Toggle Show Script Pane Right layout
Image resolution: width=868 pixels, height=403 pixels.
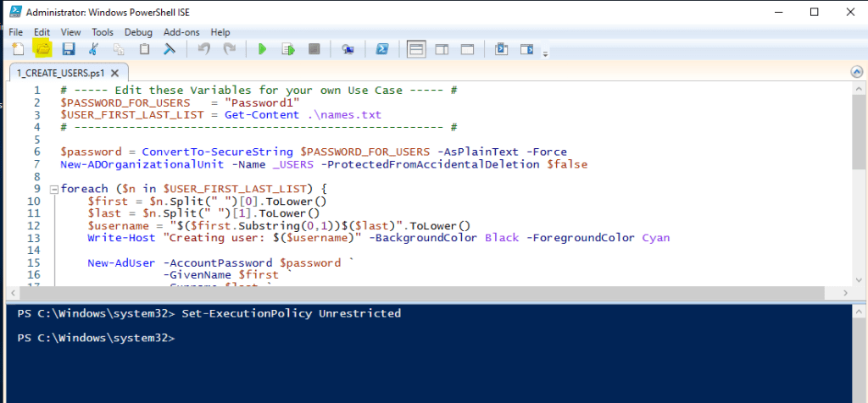442,49
